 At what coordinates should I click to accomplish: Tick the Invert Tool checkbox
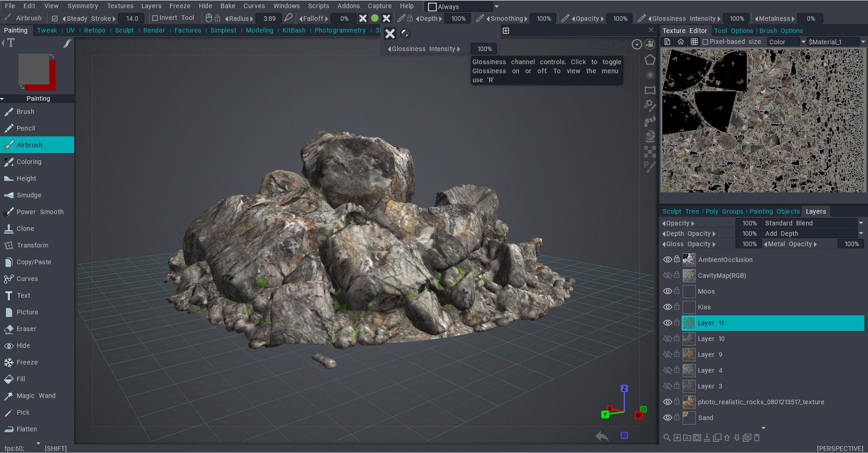click(155, 18)
